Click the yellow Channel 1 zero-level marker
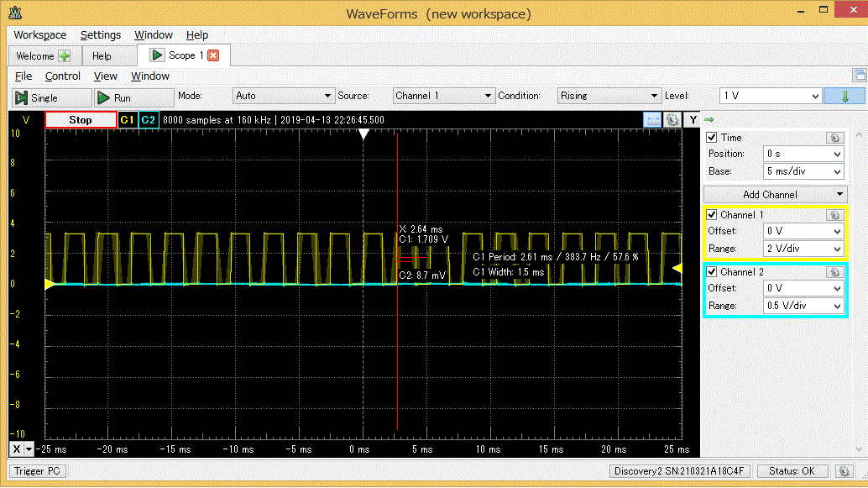Viewport: 868px width, 488px height. point(50,284)
